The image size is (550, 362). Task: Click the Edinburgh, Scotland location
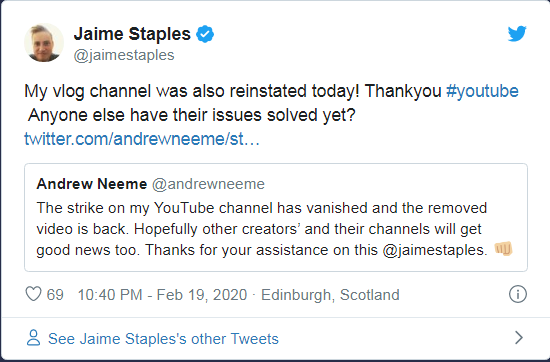tap(330, 295)
